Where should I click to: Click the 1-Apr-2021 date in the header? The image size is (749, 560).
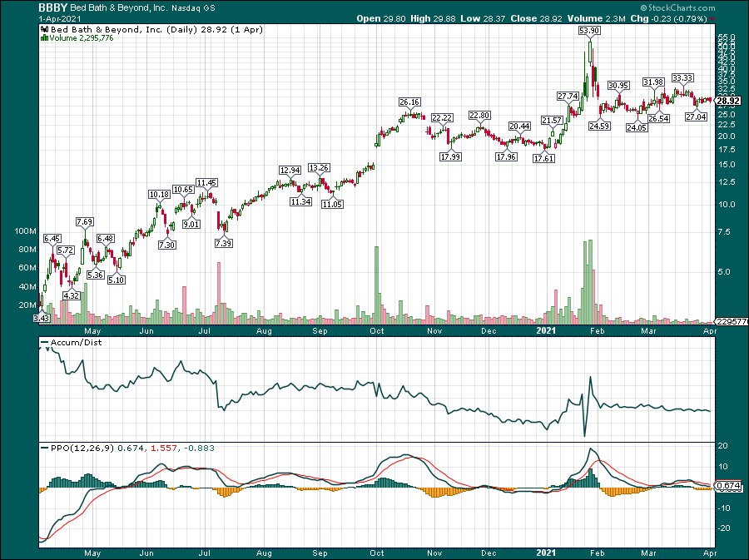(60, 19)
